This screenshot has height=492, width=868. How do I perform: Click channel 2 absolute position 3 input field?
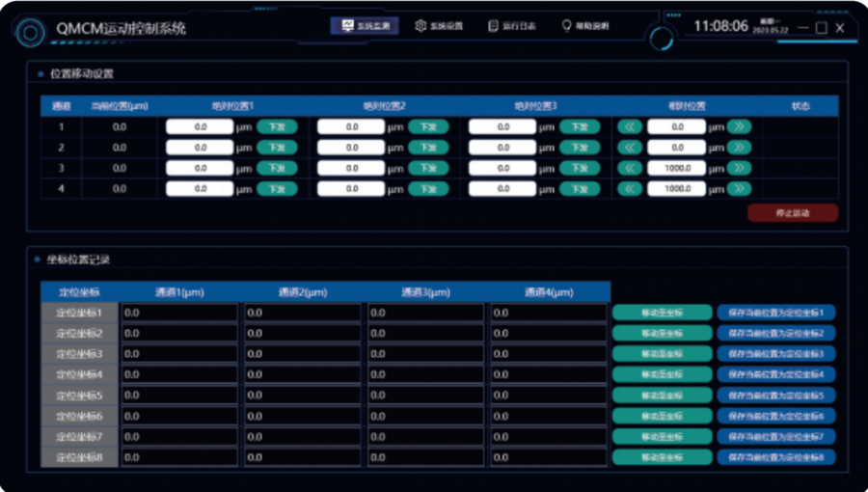[502, 148]
